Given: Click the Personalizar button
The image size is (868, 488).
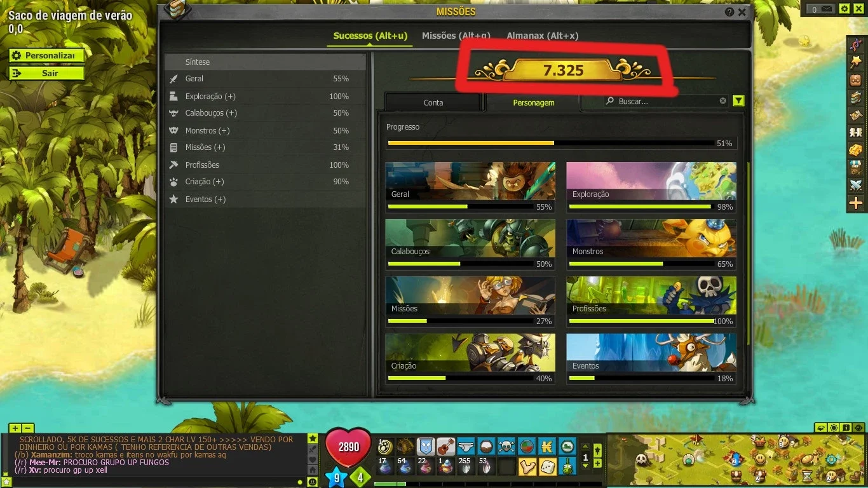Looking at the screenshot, I should click(x=46, y=56).
